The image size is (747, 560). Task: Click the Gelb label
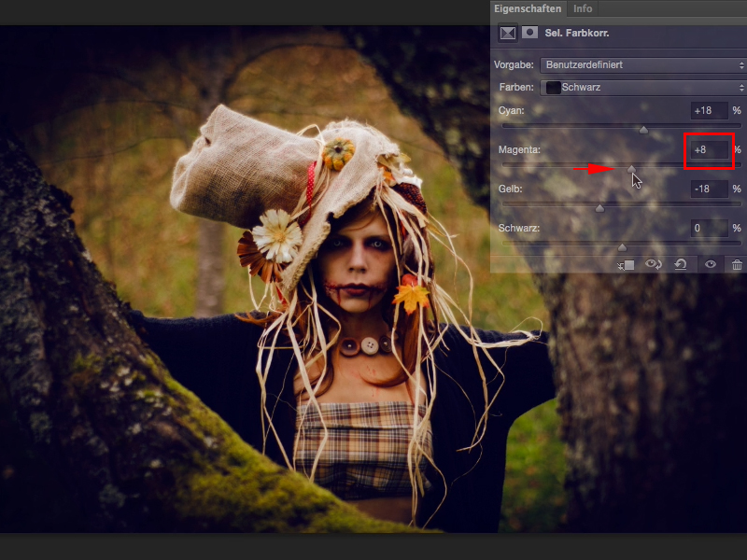(510, 189)
